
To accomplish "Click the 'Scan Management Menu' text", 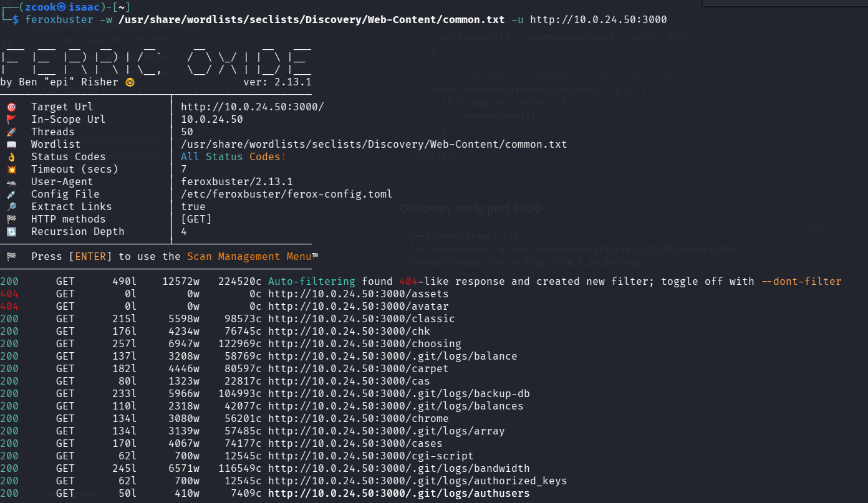I will coord(249,257).
